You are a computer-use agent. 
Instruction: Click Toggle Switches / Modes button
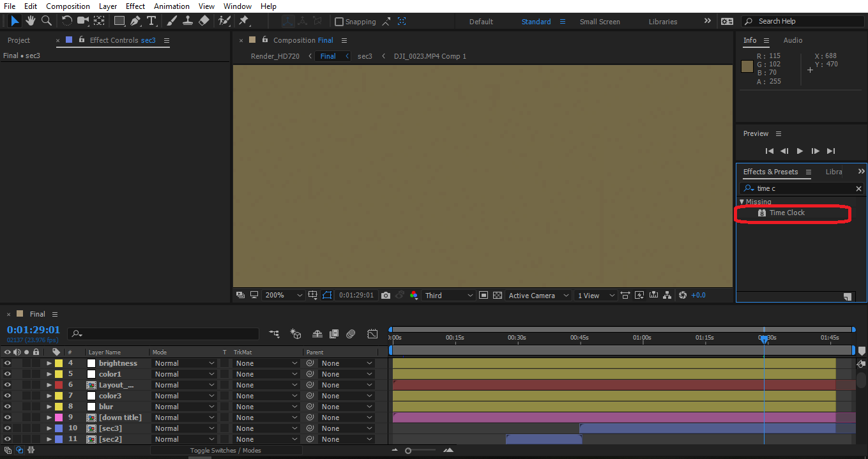pos(225,451)
